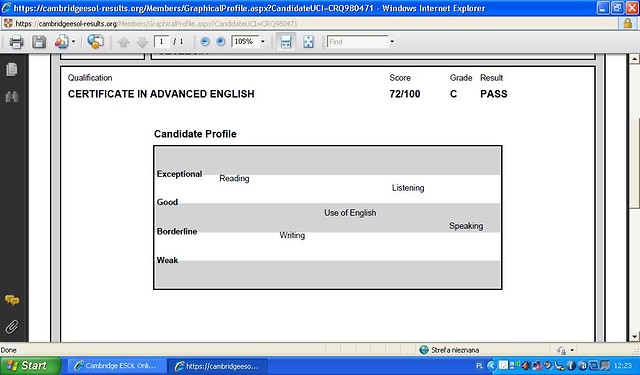Image resolution: width=640 pixels, height=375 pixels.
Task: Click the zoom in plus button
Action: tap(221, 42)
